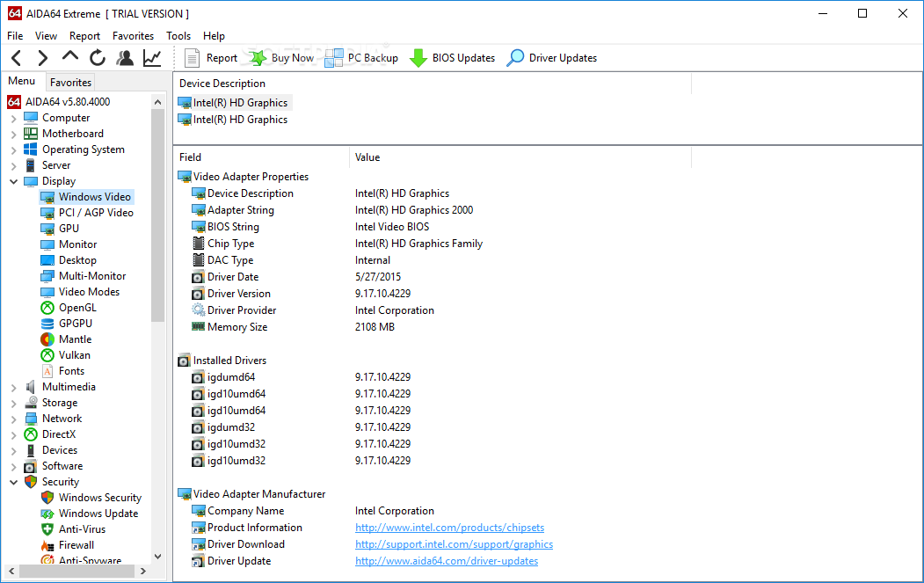Open the aida64.com driver-updates link

447,561
